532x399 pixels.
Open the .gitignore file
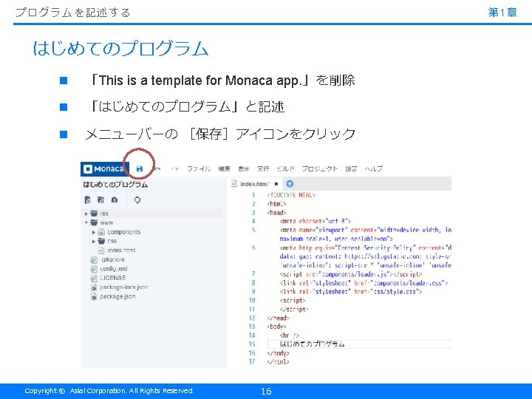click(x=112, y=259)
